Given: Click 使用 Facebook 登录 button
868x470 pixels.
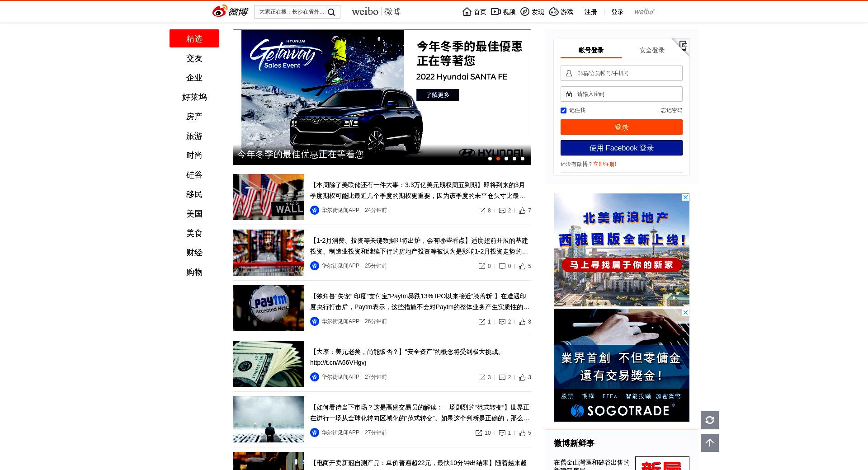Looking at the screenshot, I should point(622,148).
